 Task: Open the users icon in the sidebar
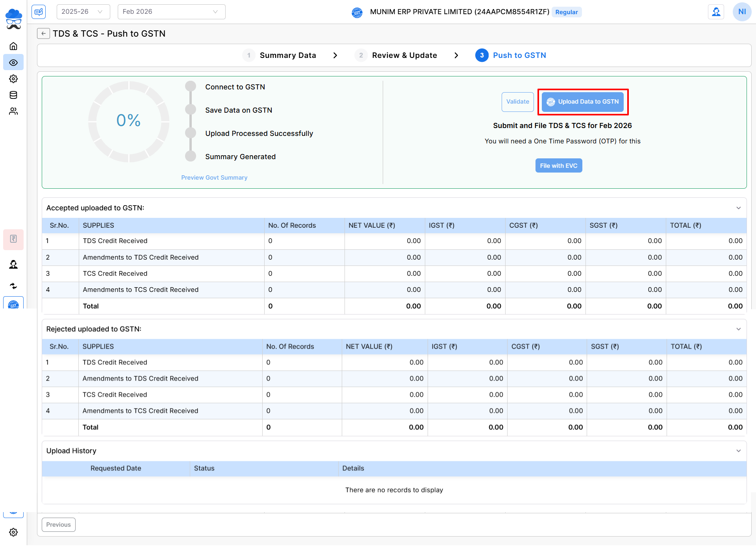pyautogui.click(x=13, y=111)
